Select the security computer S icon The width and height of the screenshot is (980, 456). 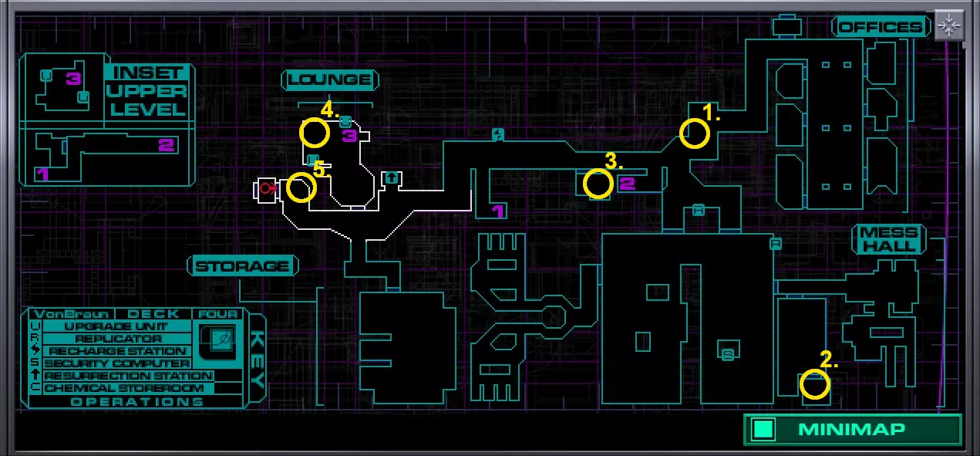(727, 355)
